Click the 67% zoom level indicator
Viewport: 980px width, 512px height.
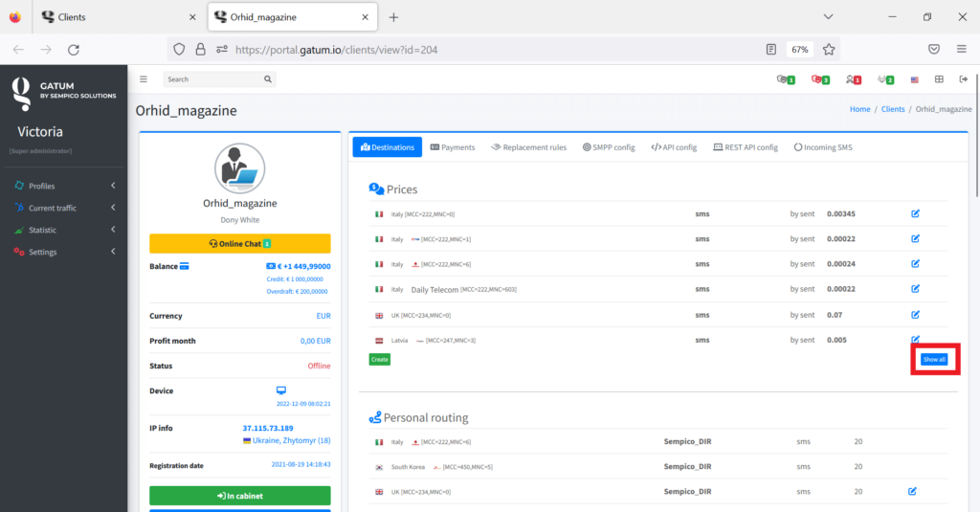point(800,50)
